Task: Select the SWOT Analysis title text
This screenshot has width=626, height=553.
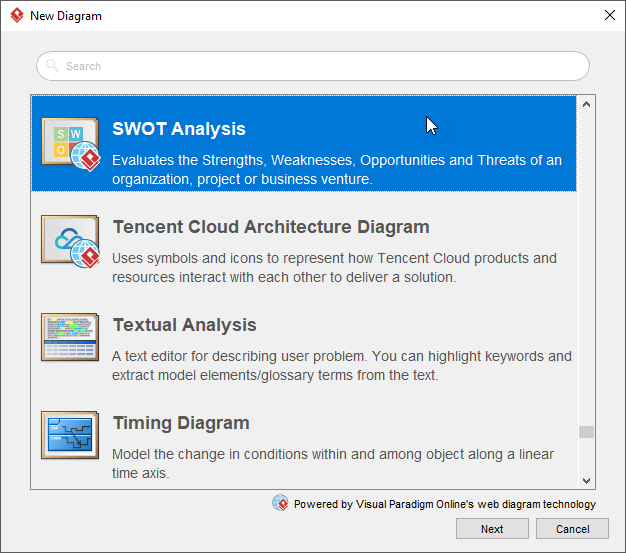Action: (179, 129)
